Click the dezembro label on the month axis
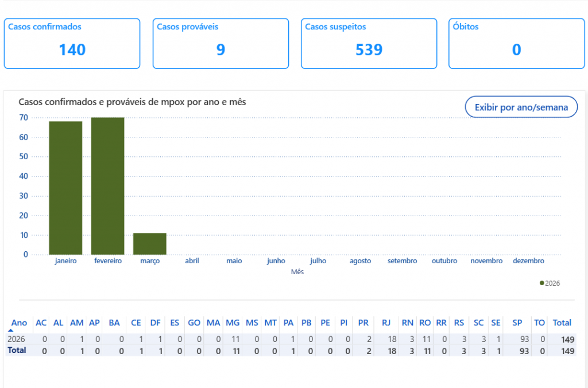Image resolution: width=588 pixels, height=388 pixels. point(528,261)
